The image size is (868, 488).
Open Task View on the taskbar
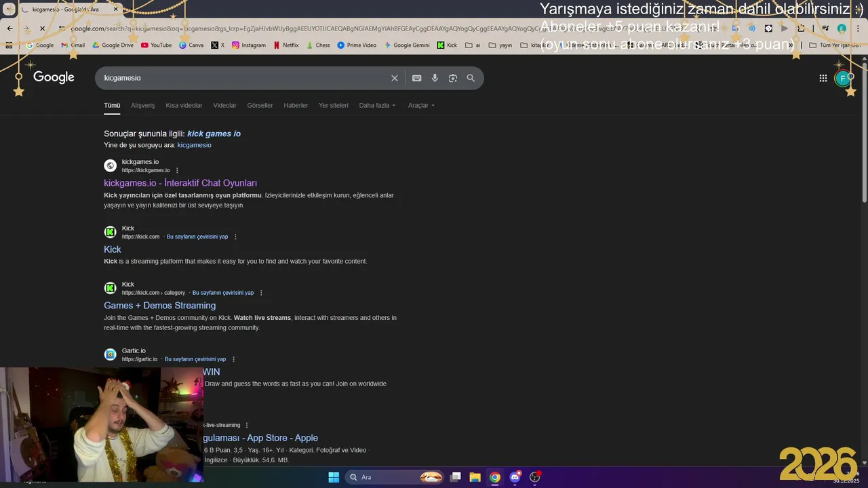[456, 477]
